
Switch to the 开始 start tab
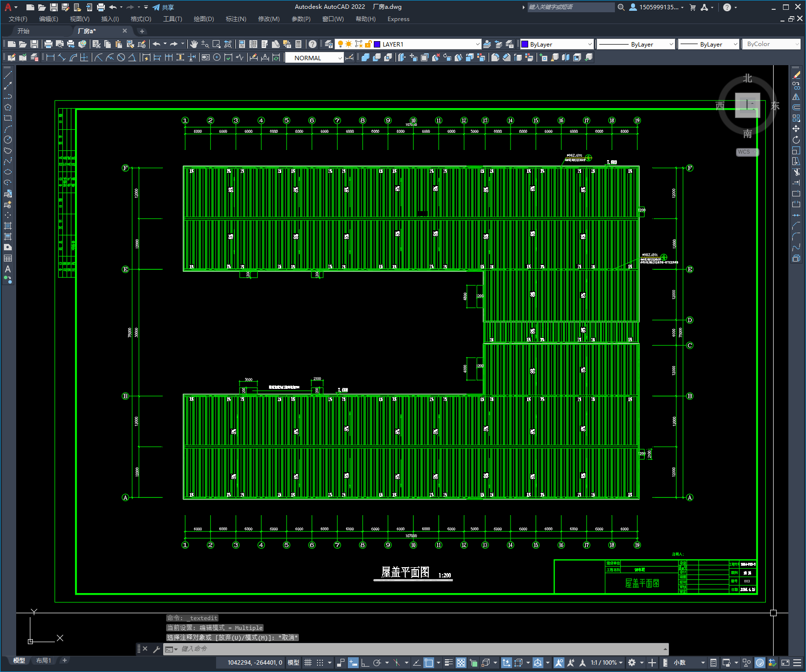23,31
